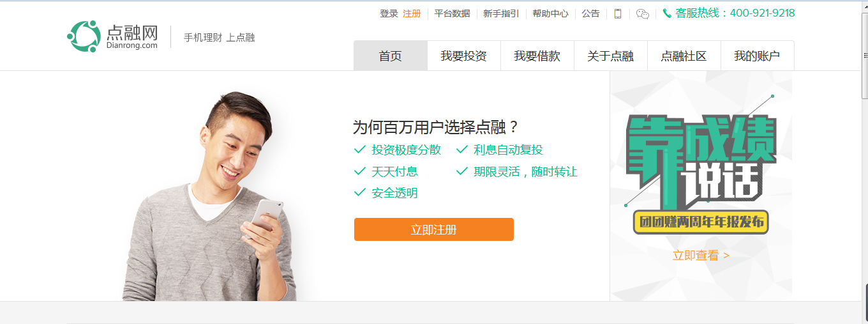Select the 首页 navigation tab
The height and width of the screenshot is (324, 868).
[391, 56]
